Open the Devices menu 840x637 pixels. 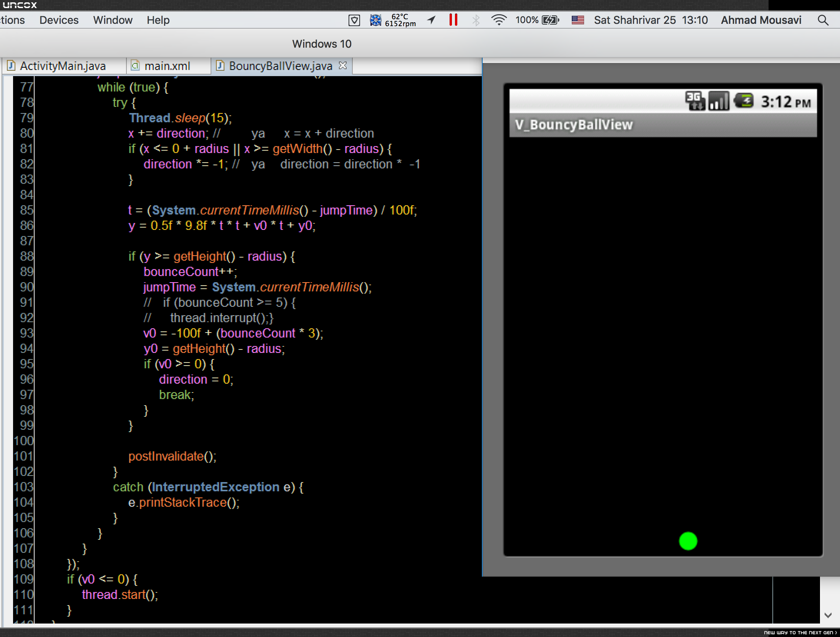click(59, 20)
